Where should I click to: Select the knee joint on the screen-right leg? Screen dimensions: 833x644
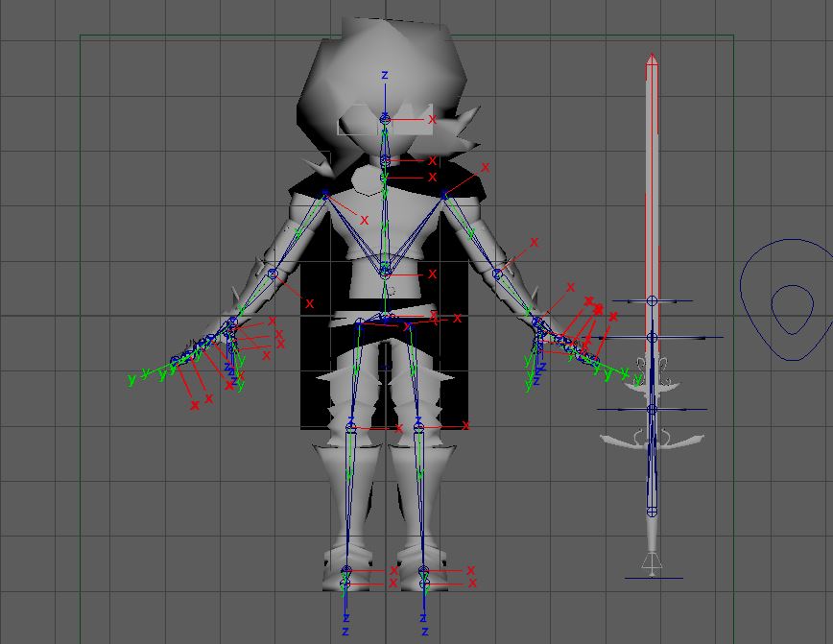point(418,427)
